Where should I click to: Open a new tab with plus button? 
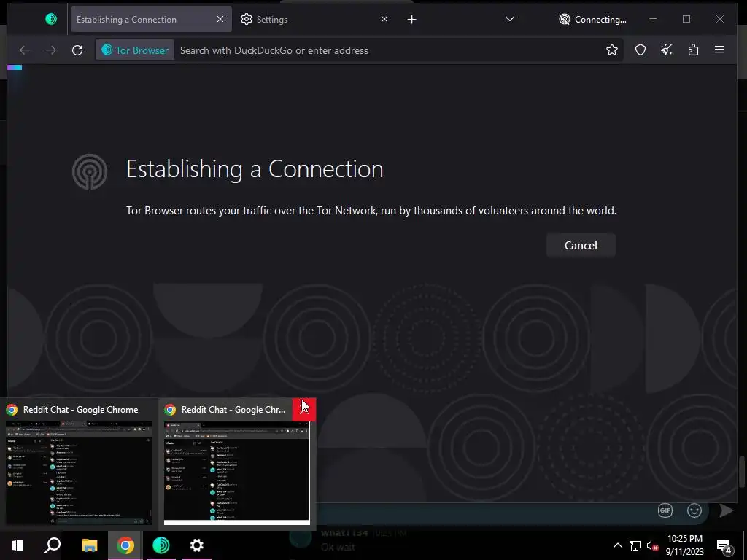pos(412,19)
